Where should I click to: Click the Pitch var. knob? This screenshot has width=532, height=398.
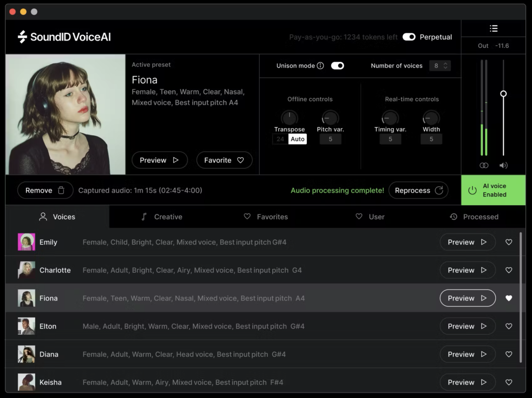[x=330, y=118]
